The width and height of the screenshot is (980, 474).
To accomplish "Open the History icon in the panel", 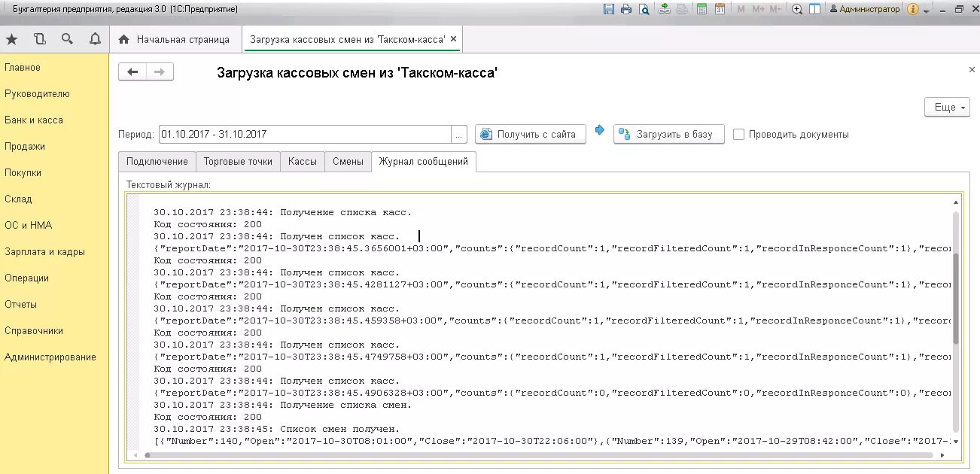I will pyautogui.click(x=40, y=39).
